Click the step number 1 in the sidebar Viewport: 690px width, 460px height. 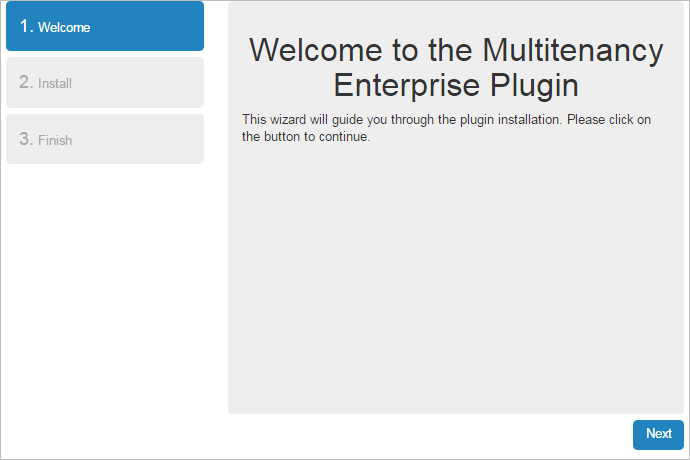pyautogui.click(x=26, y=27)
